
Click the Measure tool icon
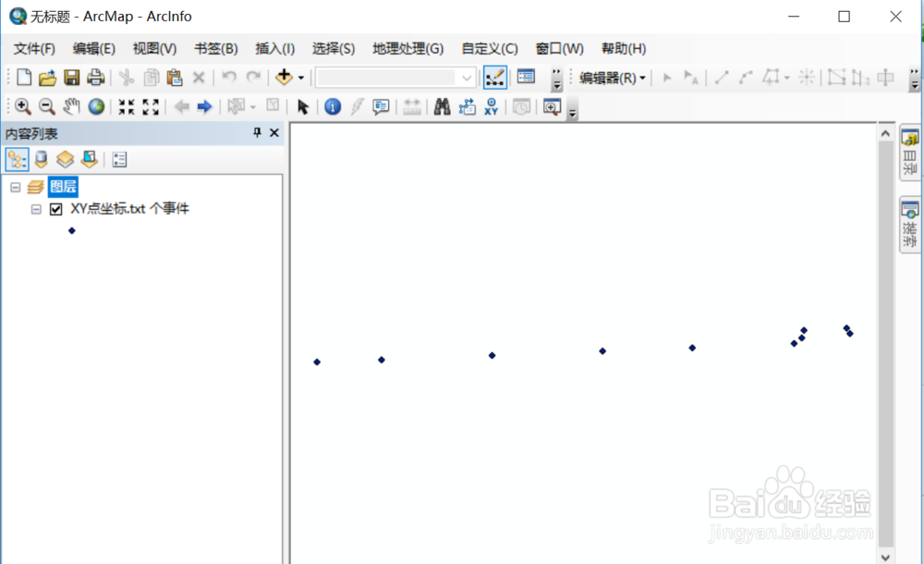412,106
